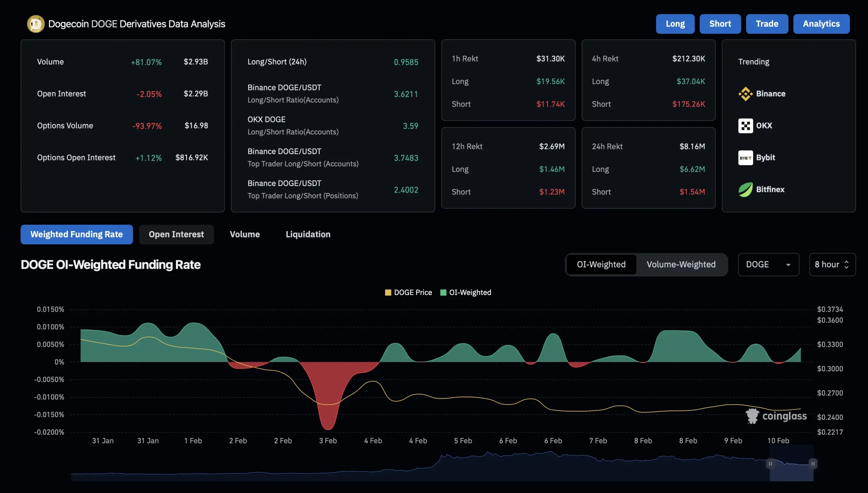The height and width of the screenshot is (493, 868).
Task: Click the highlighted selection window in overview chart
Action: (x=791, y=463)
